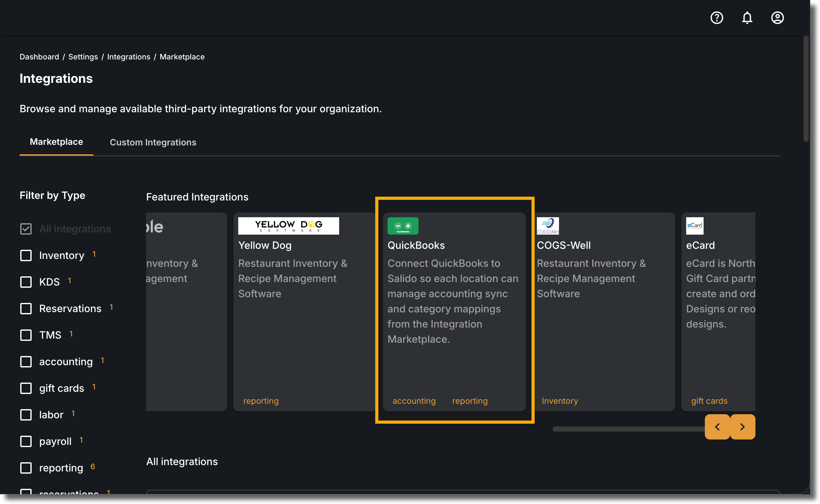This screenshot has height=504, width=820.
Task: Check the Reservations filter
Action: 26,308
